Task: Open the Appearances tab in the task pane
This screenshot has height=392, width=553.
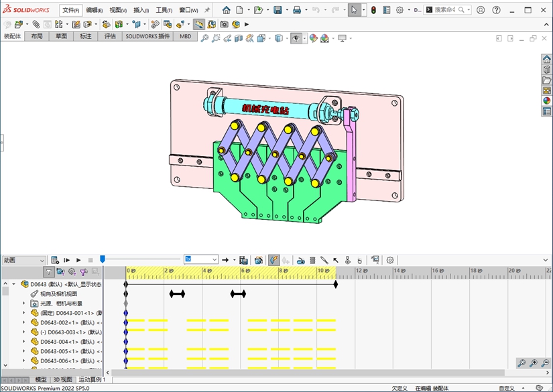Action: (546, 101)
